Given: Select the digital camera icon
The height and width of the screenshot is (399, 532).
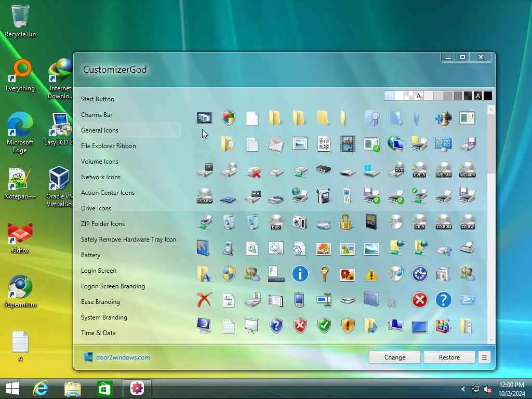Looking at the screenshot, I should [299, 222].
